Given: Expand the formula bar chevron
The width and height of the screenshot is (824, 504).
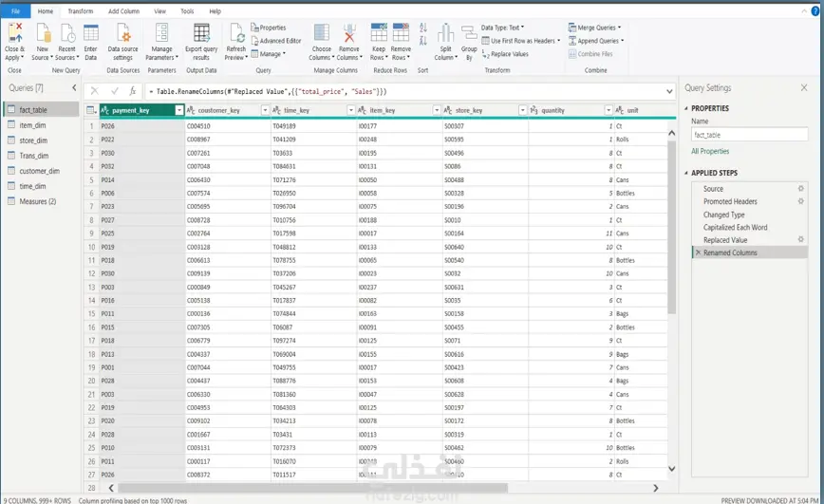Looking at the screenshot, I should pyautogui.click(x=669, y=91).
